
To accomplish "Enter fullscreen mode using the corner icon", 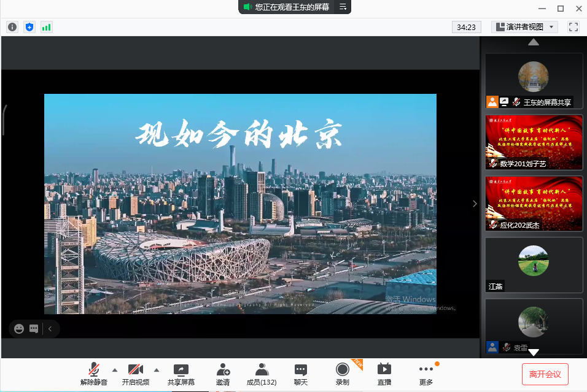I will coord(573,27).
